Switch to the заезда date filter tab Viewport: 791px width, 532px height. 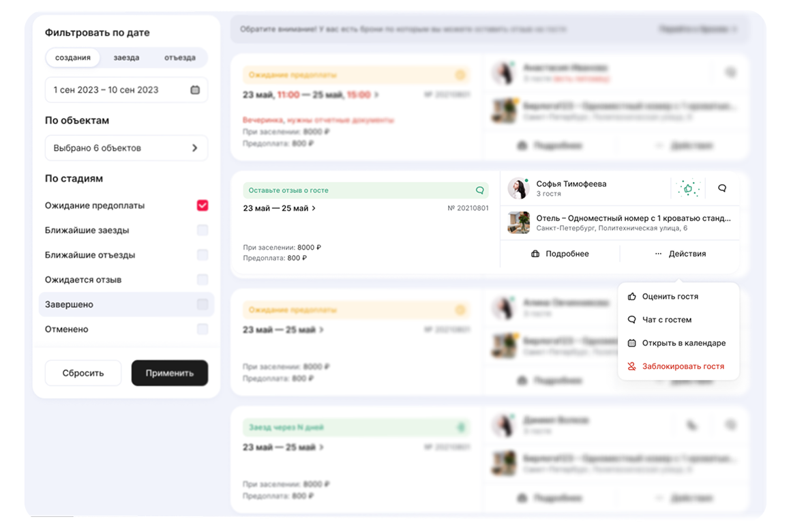[126, 58]
